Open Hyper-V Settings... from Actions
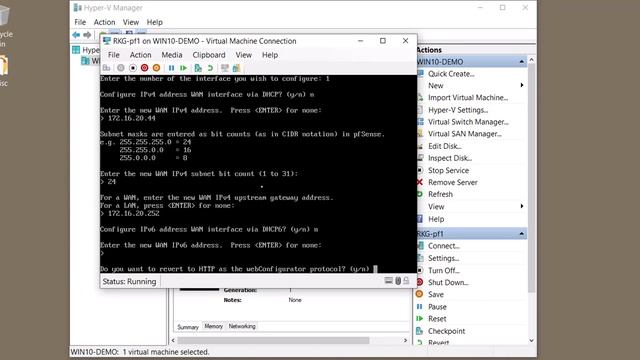Screen dimensions: 640x360 click(458, 110)
